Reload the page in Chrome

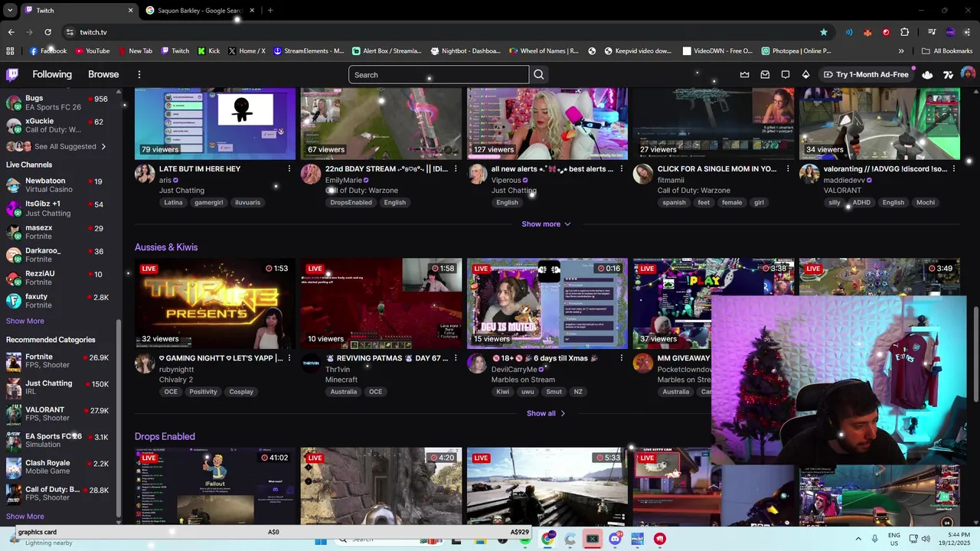(x=47, y=32)
